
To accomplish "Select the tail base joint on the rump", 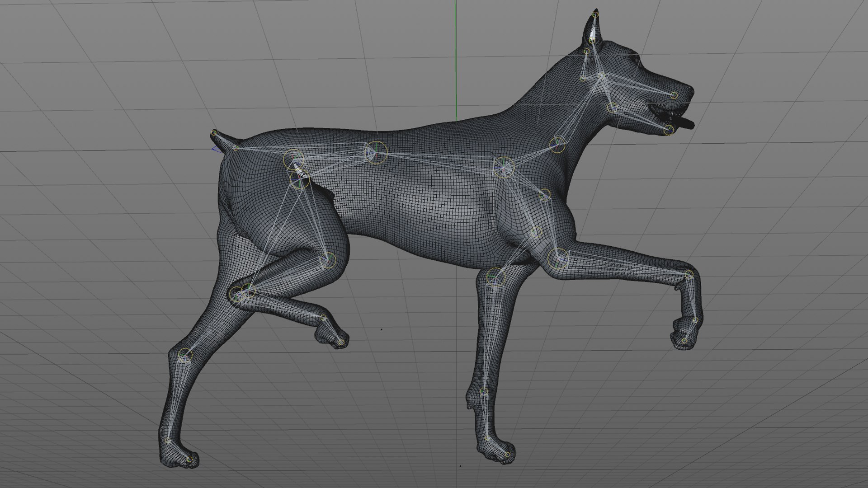I will click(235, 147).
